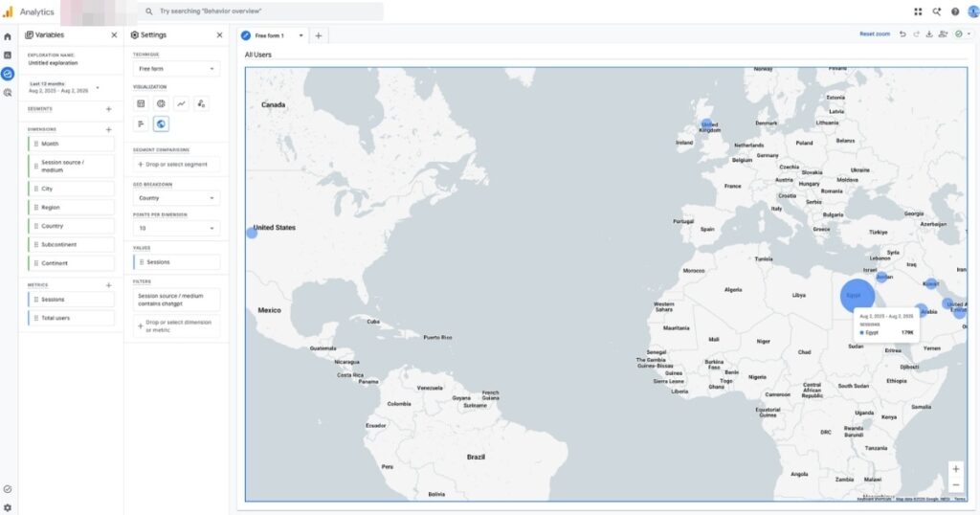Open the user account avatar

click(973, 11)
